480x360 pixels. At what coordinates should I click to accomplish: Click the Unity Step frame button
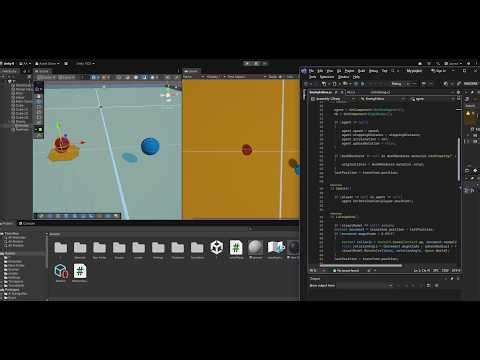tap(264, 63)
